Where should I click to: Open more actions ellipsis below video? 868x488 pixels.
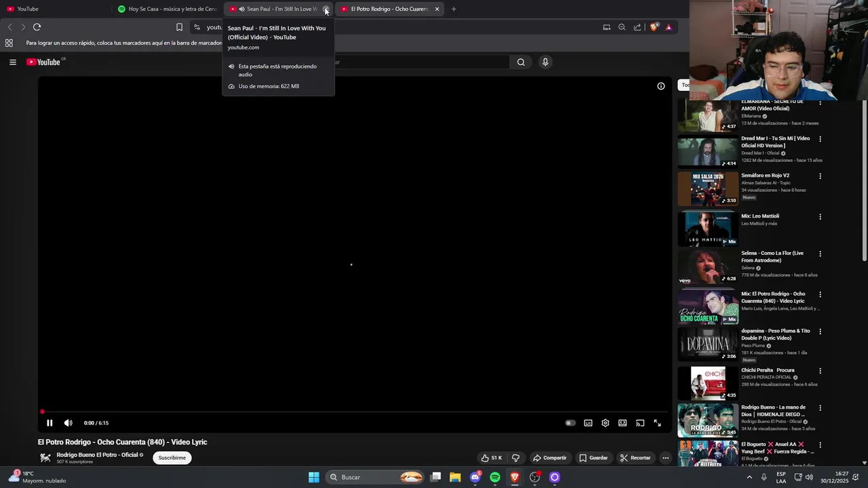665,457
